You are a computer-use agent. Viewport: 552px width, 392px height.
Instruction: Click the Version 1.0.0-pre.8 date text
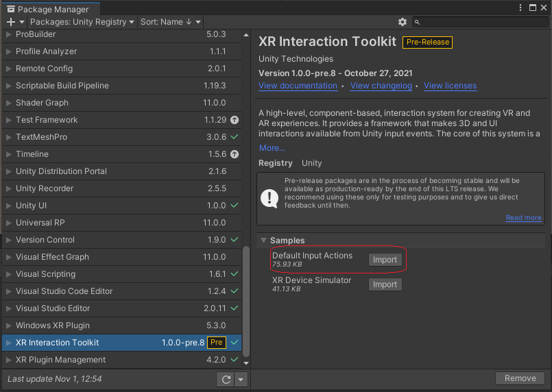coord(335,73)
